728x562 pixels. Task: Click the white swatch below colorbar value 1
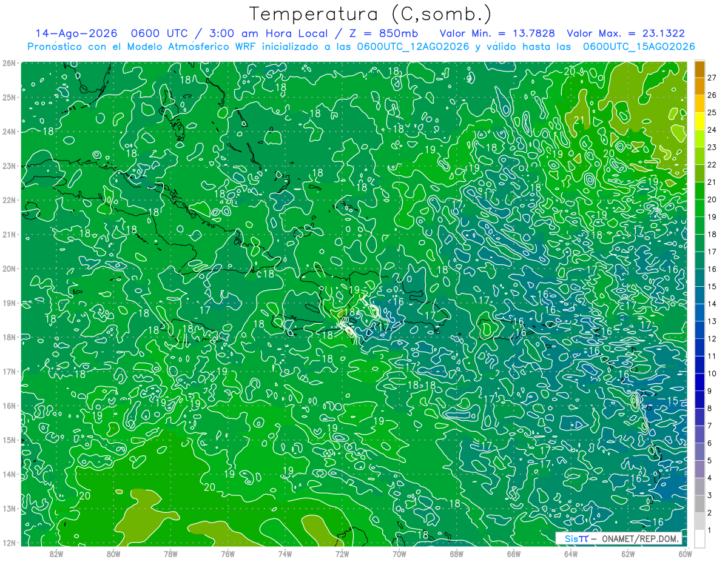tap(699, 538)
